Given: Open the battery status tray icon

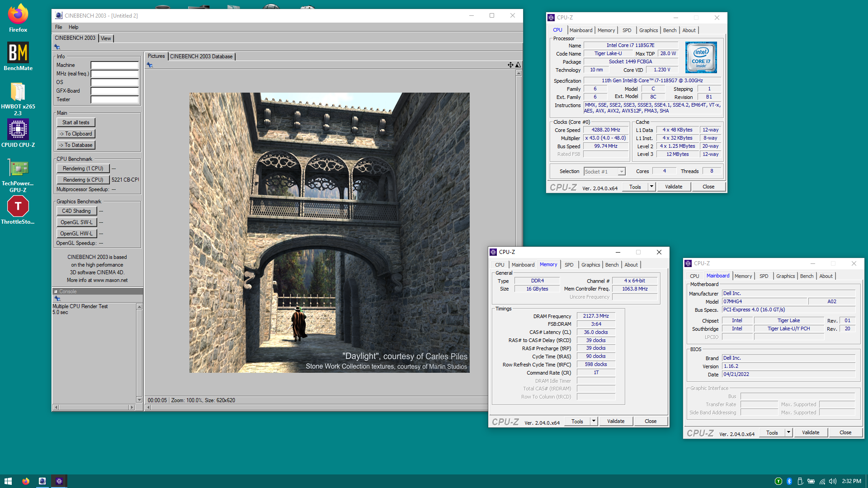Looking at the screenshot, I should (811, 481).
